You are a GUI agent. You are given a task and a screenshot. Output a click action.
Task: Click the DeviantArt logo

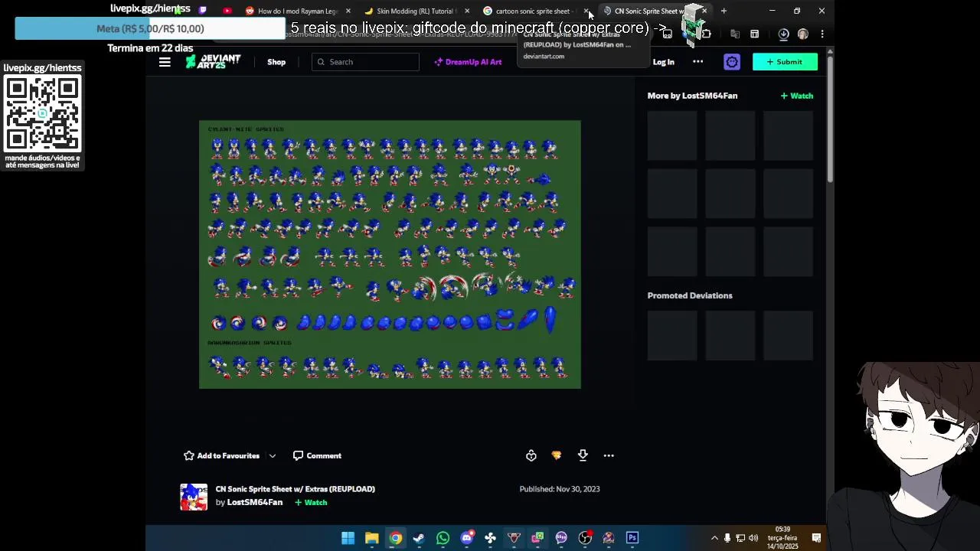(x=213, y=62)
